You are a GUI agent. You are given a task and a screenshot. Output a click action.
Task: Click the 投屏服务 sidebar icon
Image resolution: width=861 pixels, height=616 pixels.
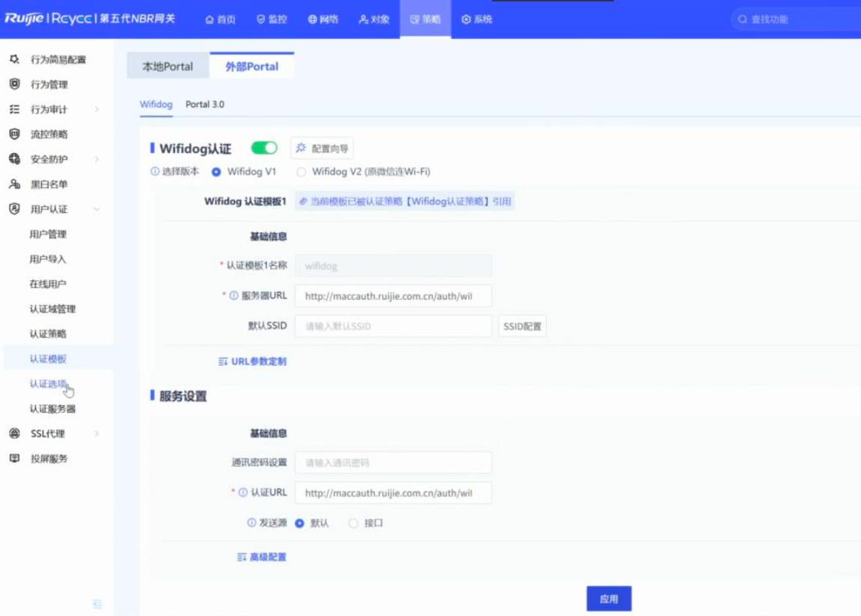[x=14, y=458]
